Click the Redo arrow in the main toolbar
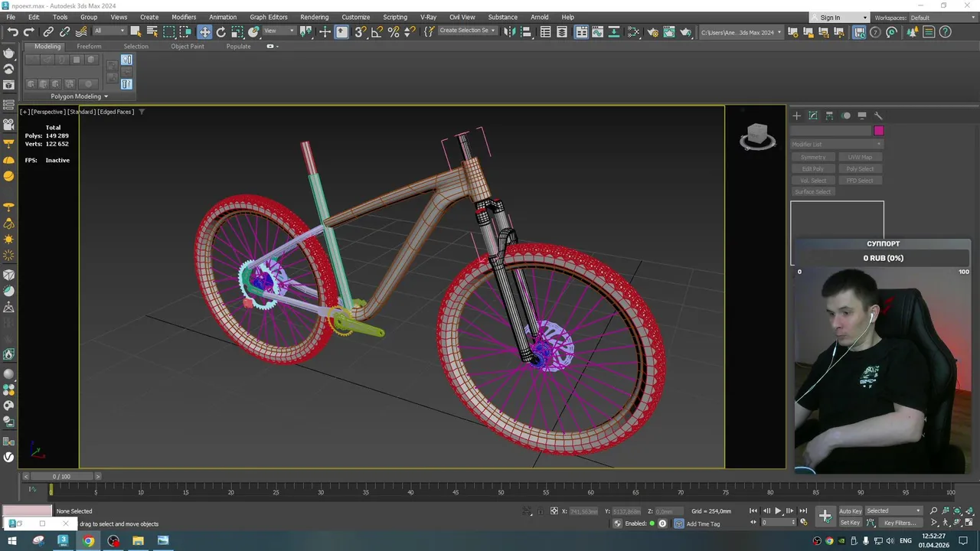The image size is (980, 551). pyautogui.click(x=29, y=32)
